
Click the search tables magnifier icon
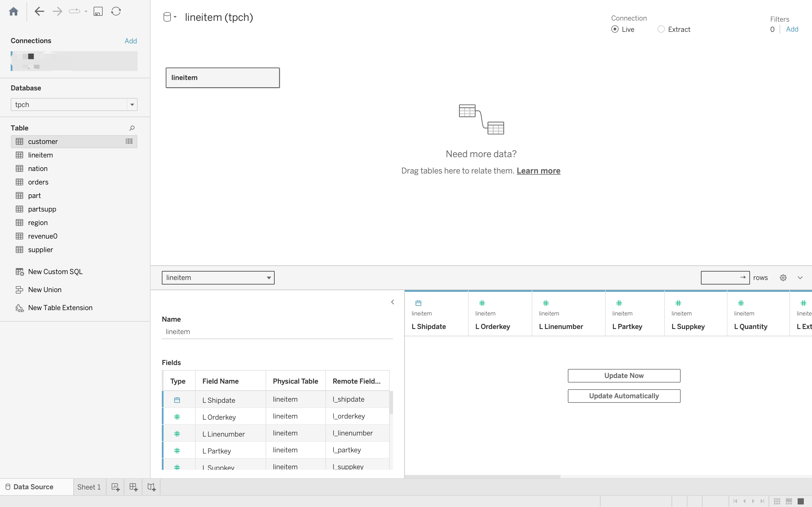pos(132,128)
